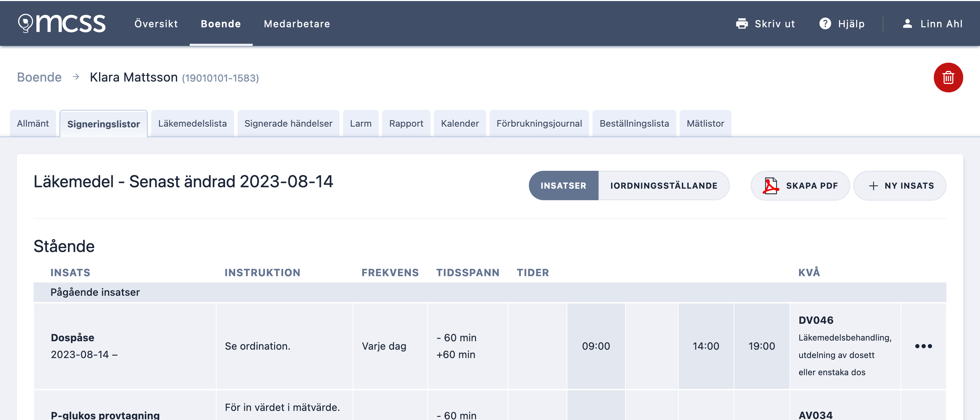980x420 pixels.
Task: Click the PDF document icon
Action: pos(770,185)
